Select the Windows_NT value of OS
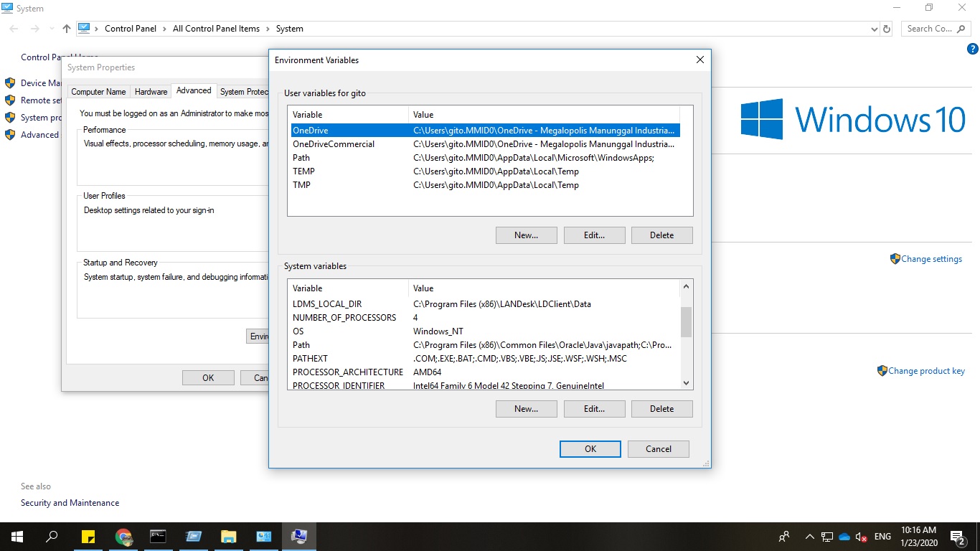The height and width of the screenshot is (551, 980). [438, 331]
